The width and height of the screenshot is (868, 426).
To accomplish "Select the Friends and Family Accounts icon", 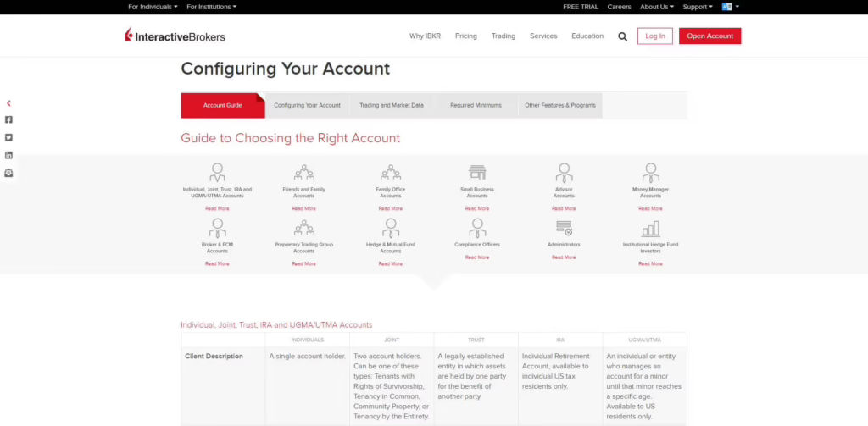I will [304, 172].
